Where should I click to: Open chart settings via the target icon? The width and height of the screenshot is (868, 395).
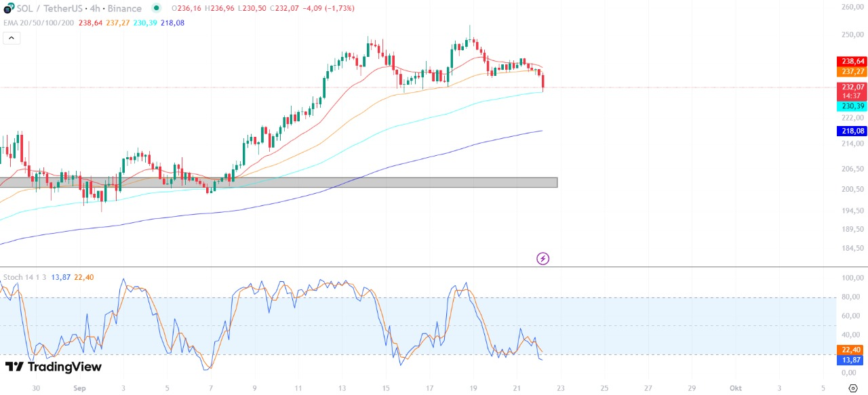[853, 388]
